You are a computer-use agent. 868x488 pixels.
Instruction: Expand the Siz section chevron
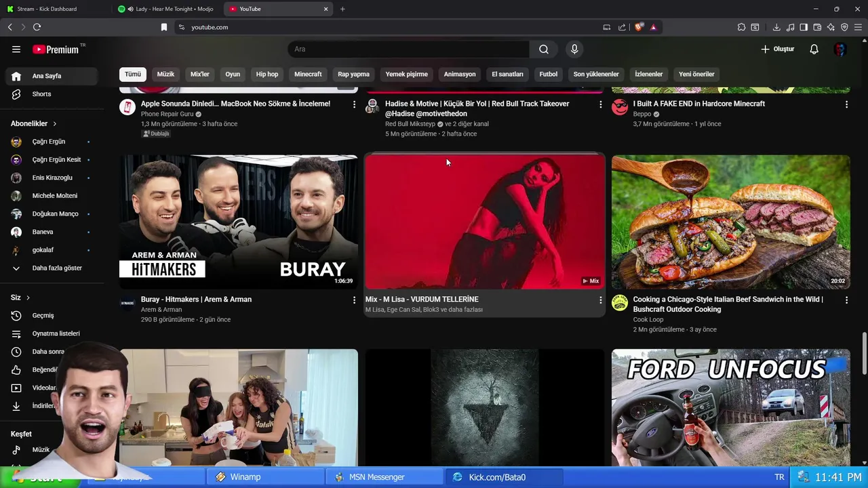pyautogui.click(x=28, y=298)
